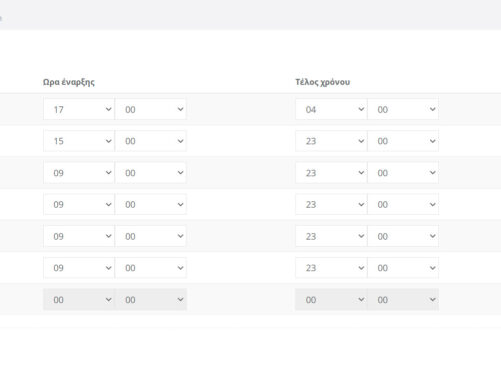Open the greyed start minutes dropdown in last row
This screenshot has height=374, width=501.
(151, 300)
